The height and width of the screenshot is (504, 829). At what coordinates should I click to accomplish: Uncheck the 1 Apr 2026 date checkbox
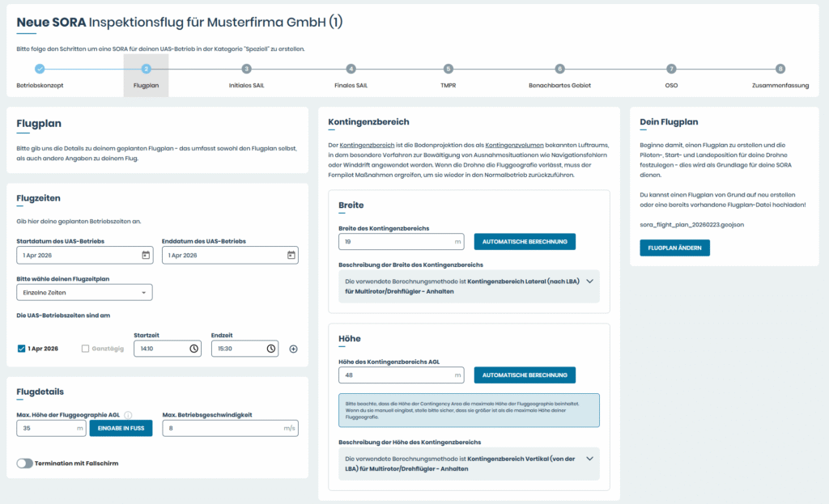(21, 349)
